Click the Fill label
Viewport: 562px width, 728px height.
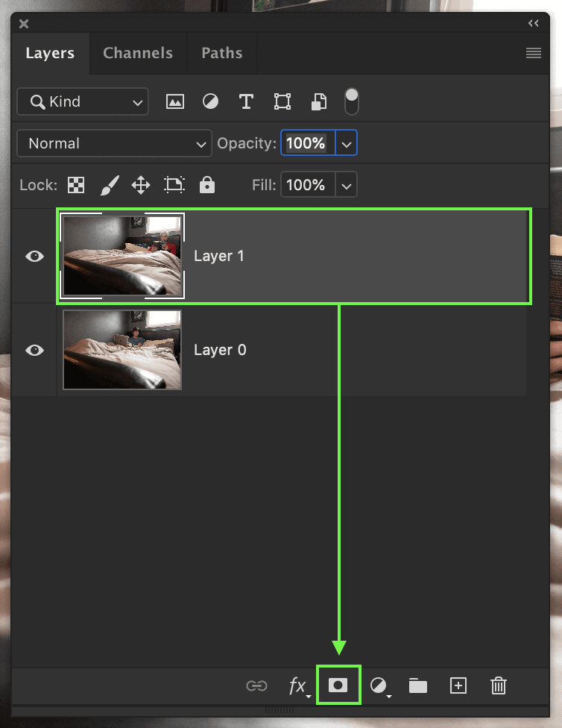tap(264, 185)
